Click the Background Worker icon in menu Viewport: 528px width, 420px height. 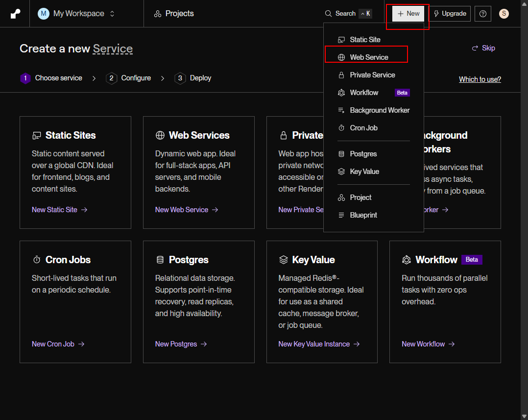click(x=341, y=110)
